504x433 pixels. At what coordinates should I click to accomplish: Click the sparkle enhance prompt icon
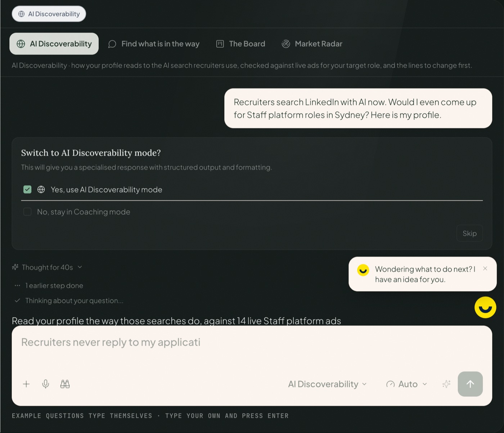click(x=446, y=384)
